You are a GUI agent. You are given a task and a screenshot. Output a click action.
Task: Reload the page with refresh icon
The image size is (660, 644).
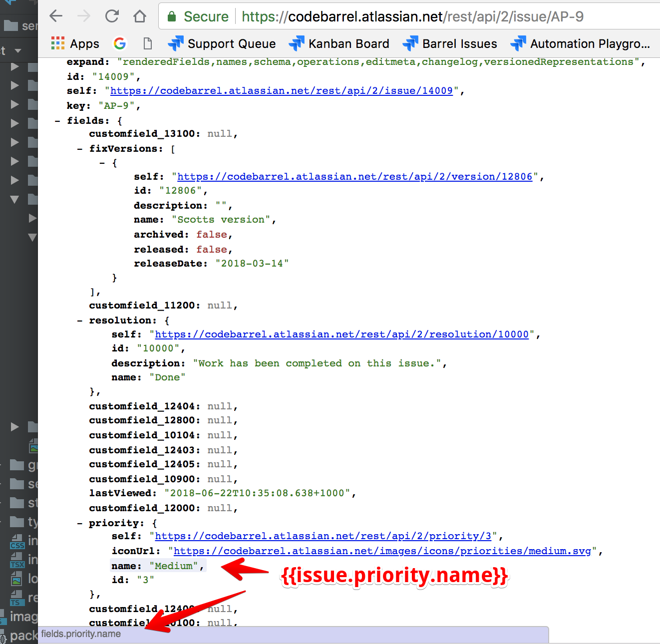[x=112, y=16]
